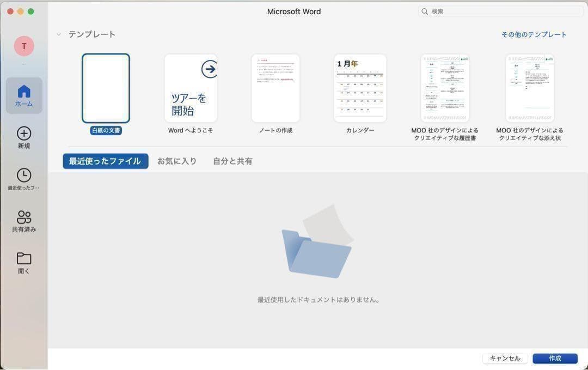Pick the MOO 社の履歴書 template
Image resolution: width=588 pixels, height=370 pixels.
[x=445, y=88]
